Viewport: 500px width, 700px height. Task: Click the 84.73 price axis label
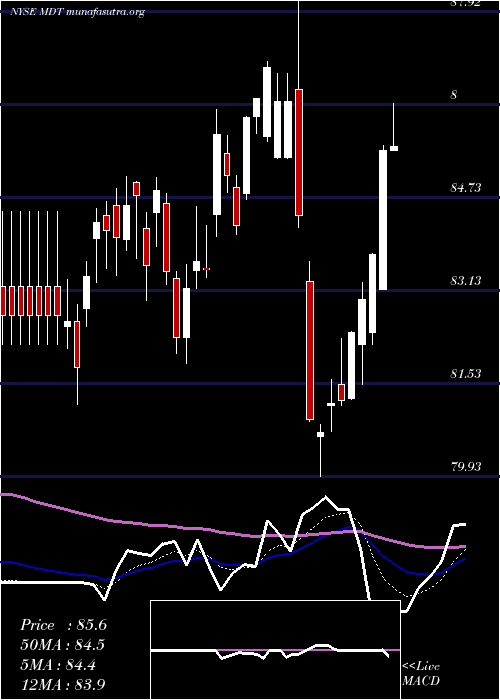coord(466,188)
